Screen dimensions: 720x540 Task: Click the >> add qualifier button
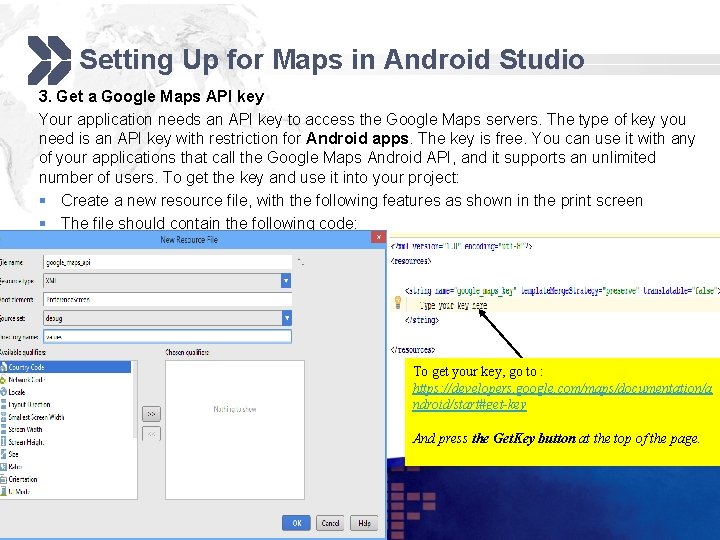tap(151, 413)
